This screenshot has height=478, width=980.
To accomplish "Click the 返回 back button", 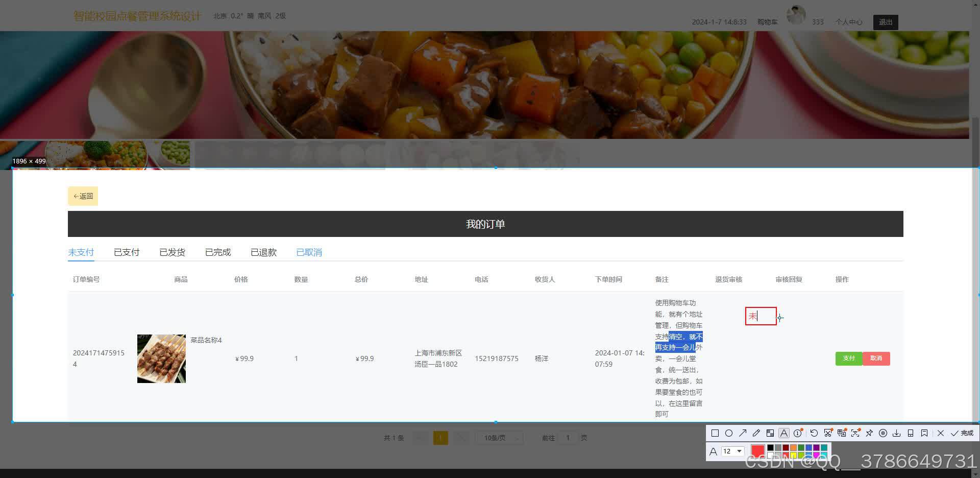I will tap(83, 196).
